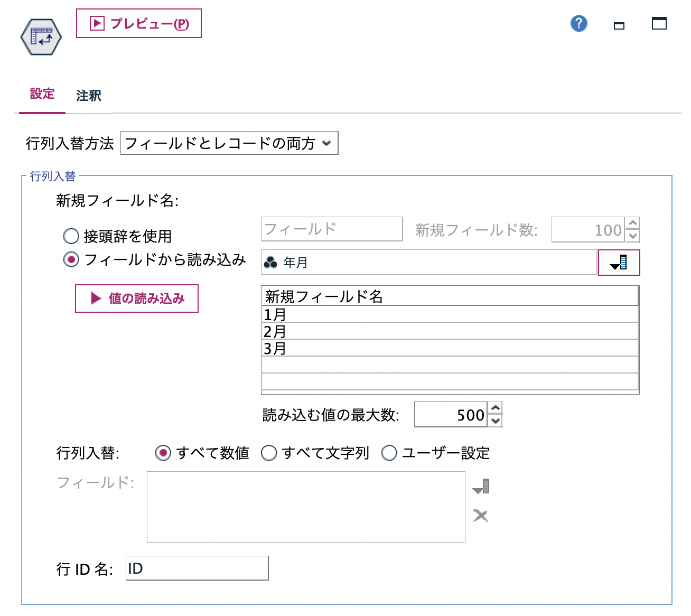Open help via the question mark icon
This screenshot has height=616, width=691.
(578, 24)
